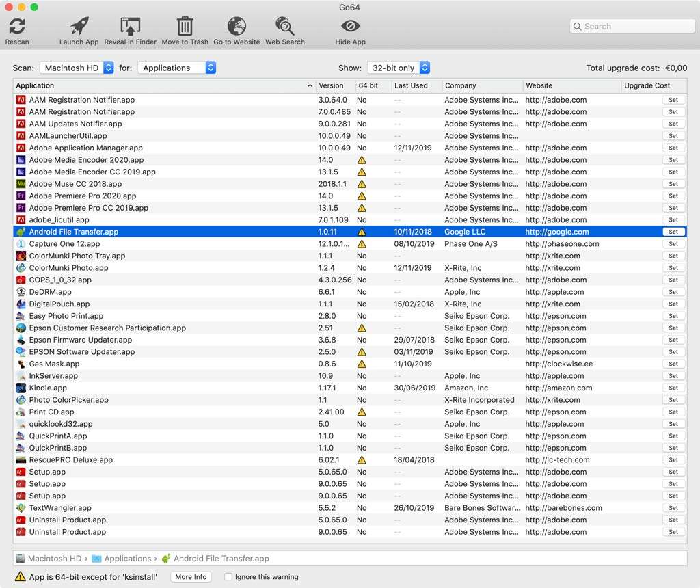This screenshot has width=700, height=588.
Task: Click the DigitalPouch.app icon
Action: 21,304
